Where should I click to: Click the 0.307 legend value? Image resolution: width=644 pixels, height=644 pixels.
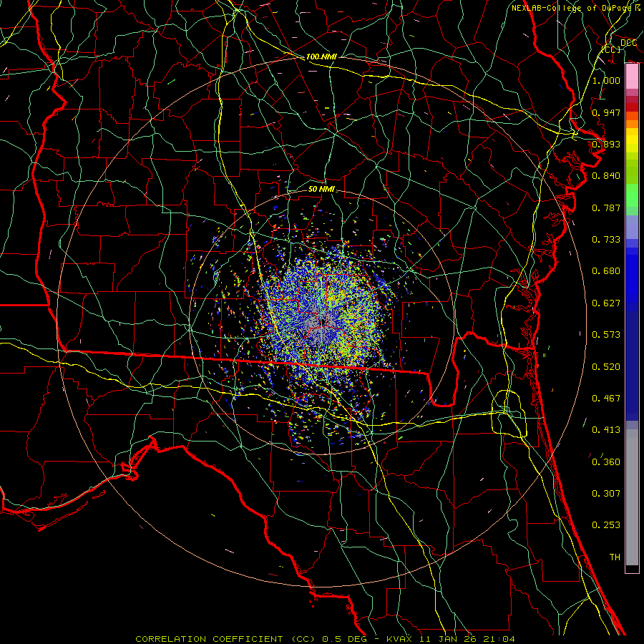(x=606, y=494)
